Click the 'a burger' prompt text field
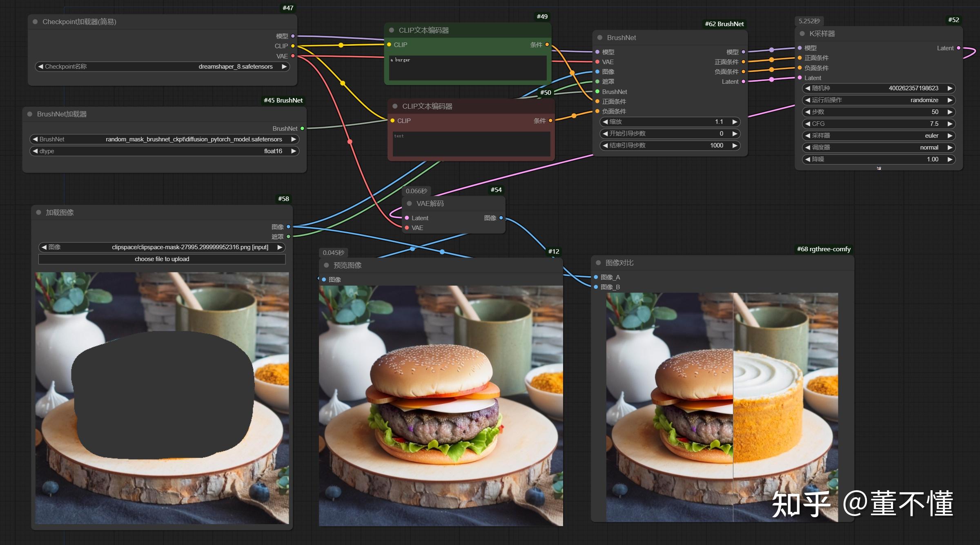The image size is (980, 545). click(x=467, y=67)
